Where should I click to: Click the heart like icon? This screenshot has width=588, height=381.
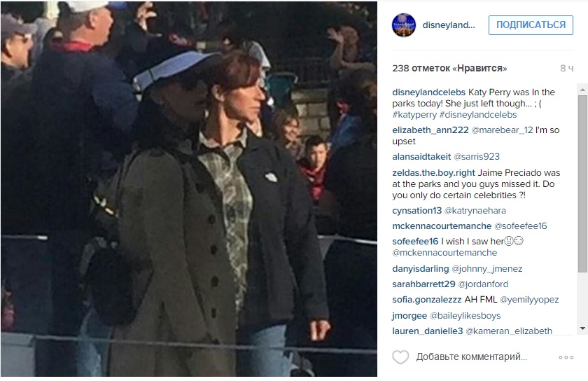(400, 357)
